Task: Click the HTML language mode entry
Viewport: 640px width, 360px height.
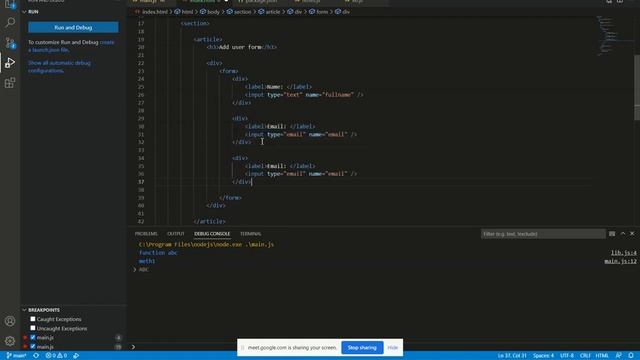Action: [x=602, y=356]
